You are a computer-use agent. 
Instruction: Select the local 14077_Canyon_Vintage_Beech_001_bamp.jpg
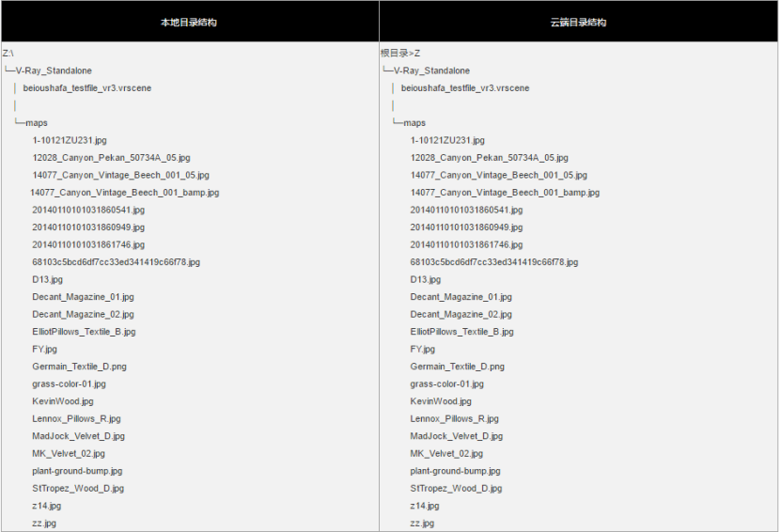pyautogui.click(x=124, y=193)
